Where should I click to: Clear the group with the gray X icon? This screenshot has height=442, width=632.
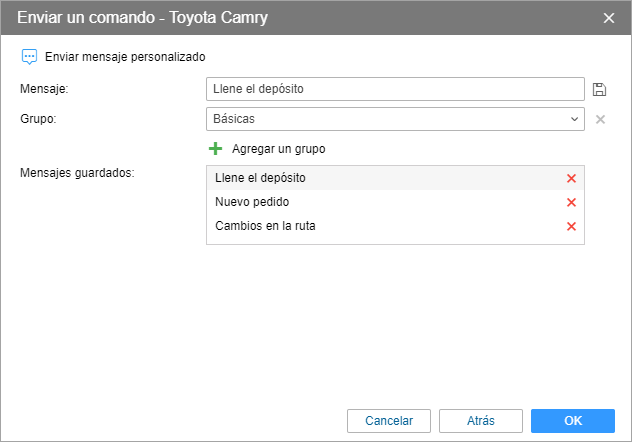[x=600, y=119]
